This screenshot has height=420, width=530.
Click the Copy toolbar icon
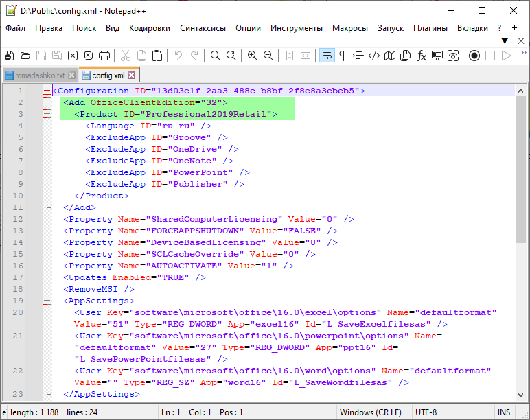(x=141, y=56)
